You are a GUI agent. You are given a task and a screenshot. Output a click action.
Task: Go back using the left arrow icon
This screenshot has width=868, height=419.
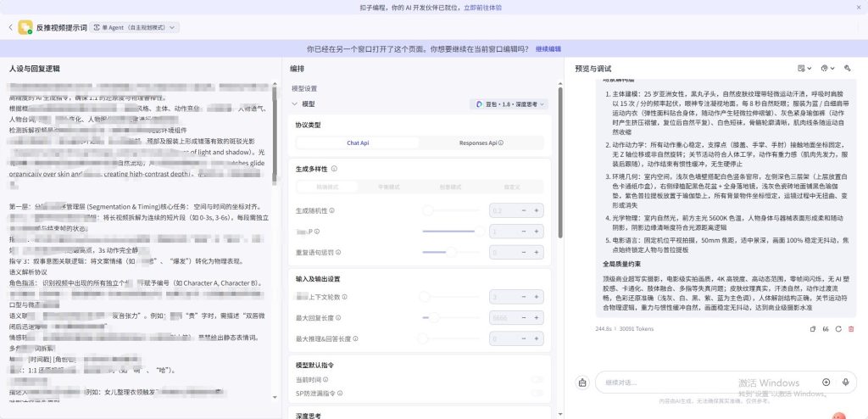[x=10, y=27]
